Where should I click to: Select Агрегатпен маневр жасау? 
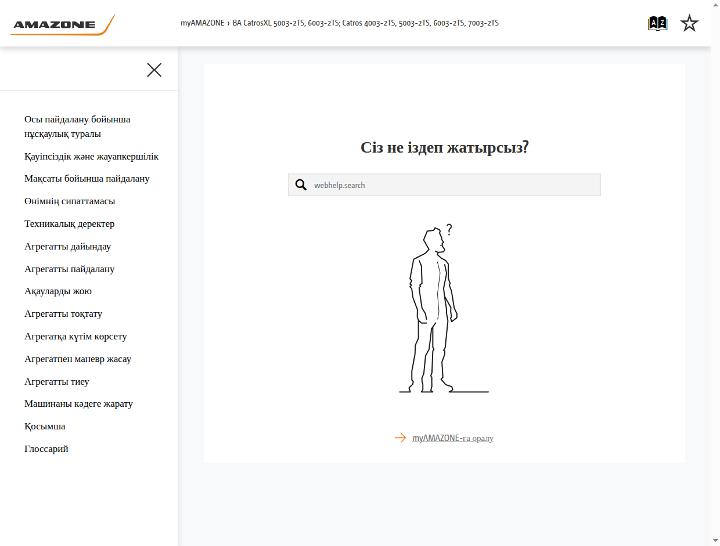pyautogui.click(x=78, y=359)
